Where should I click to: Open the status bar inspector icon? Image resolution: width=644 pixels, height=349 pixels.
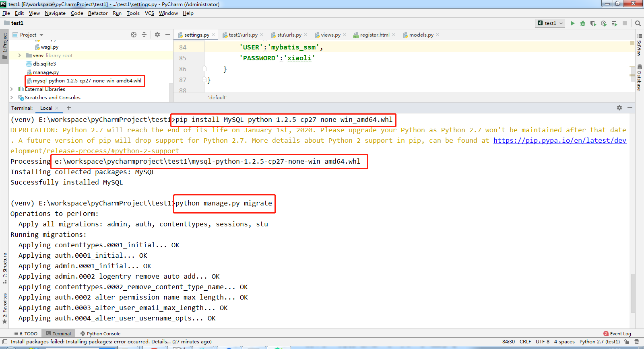tap(637, 342)
